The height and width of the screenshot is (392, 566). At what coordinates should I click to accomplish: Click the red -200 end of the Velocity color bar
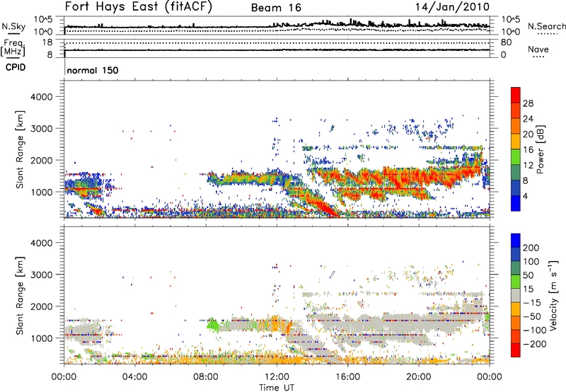click(x=516, y=350)
